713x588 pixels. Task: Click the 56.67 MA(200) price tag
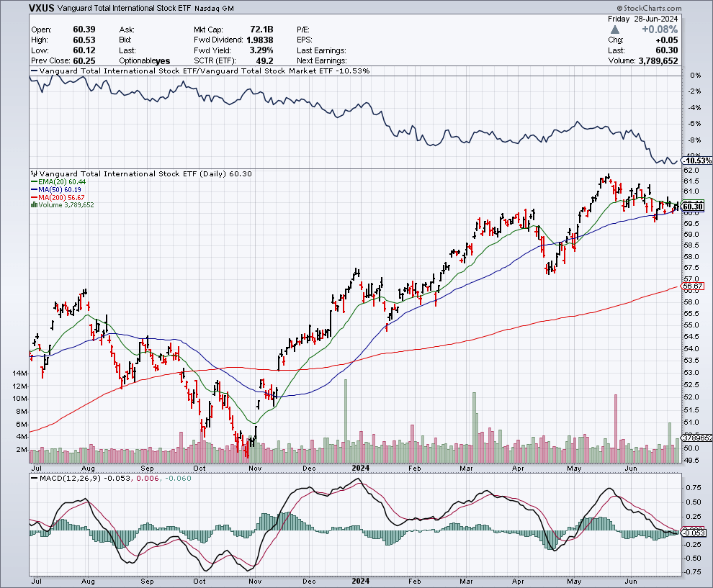[x=694, y=287]
